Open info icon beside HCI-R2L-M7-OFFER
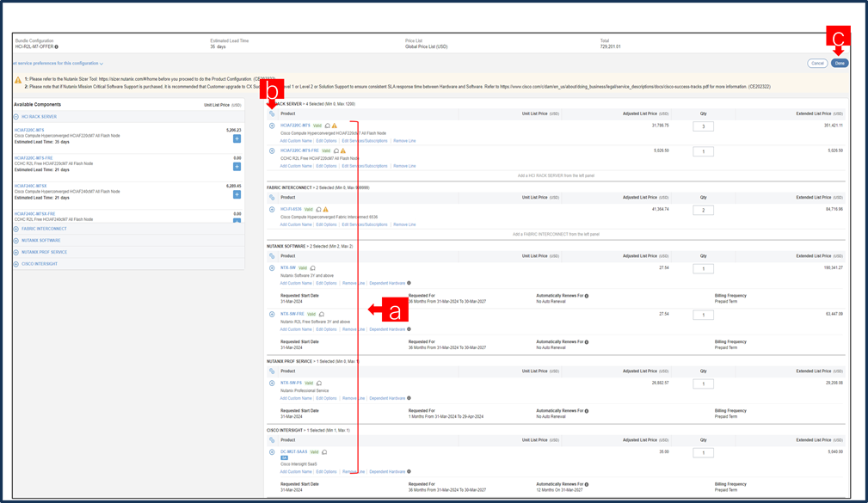The height and width of the screenshot is (503, 868). point(57,47)
